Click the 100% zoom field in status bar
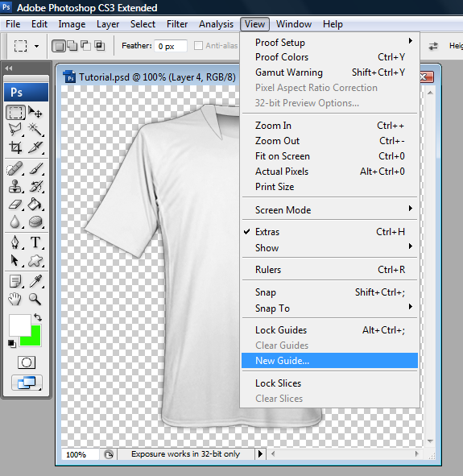The width and height of the screenshot is (463, 476). tap(80, 454)
